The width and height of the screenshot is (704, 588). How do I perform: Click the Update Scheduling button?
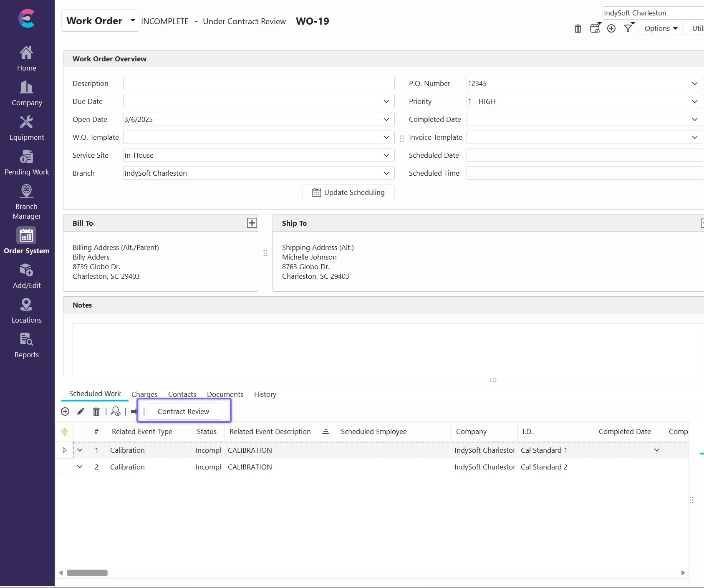tap(348, 192)
